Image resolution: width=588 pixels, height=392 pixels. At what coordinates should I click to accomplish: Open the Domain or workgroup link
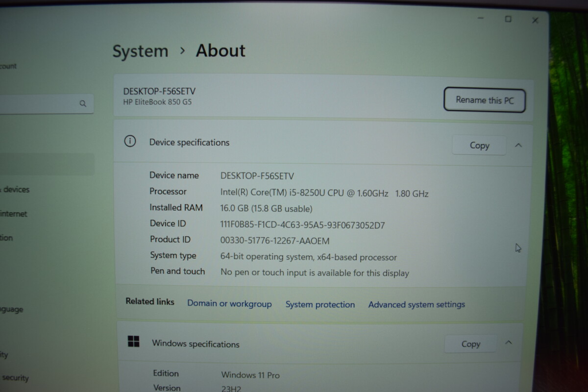tap(229, 304)
